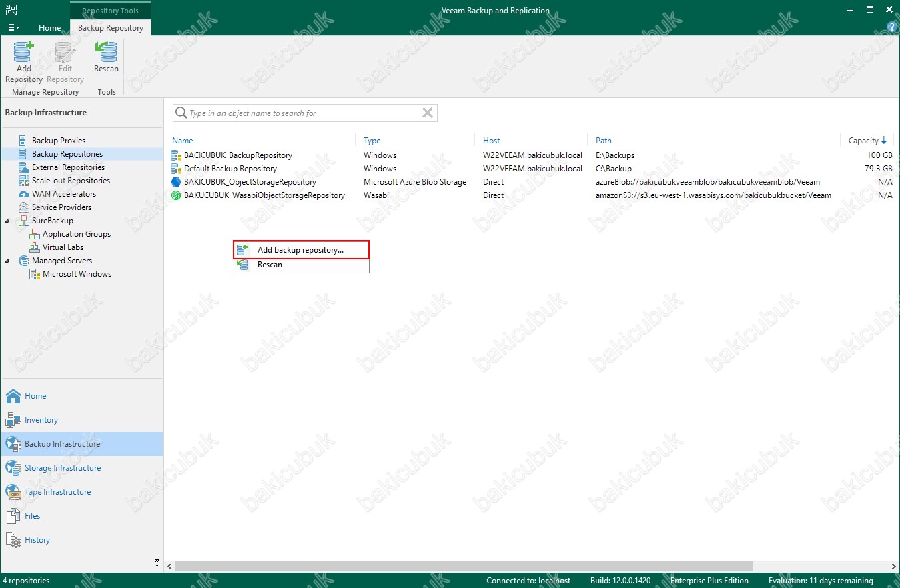Open the Storage Infrastructure navigation pane
900x588 pixels.
tap(81, 468)
